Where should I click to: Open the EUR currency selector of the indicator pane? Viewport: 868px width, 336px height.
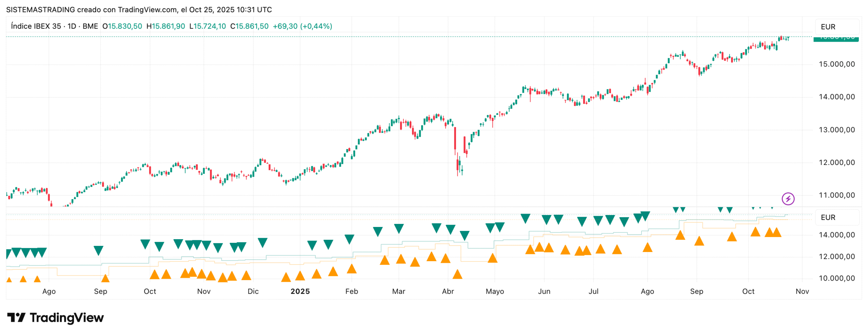coord(836,217)
